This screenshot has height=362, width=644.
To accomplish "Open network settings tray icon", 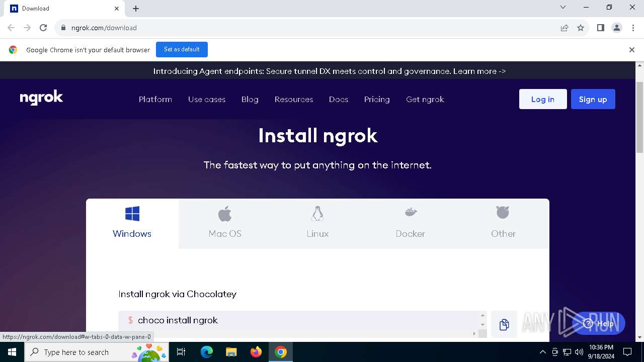I will tap(567, 352).
